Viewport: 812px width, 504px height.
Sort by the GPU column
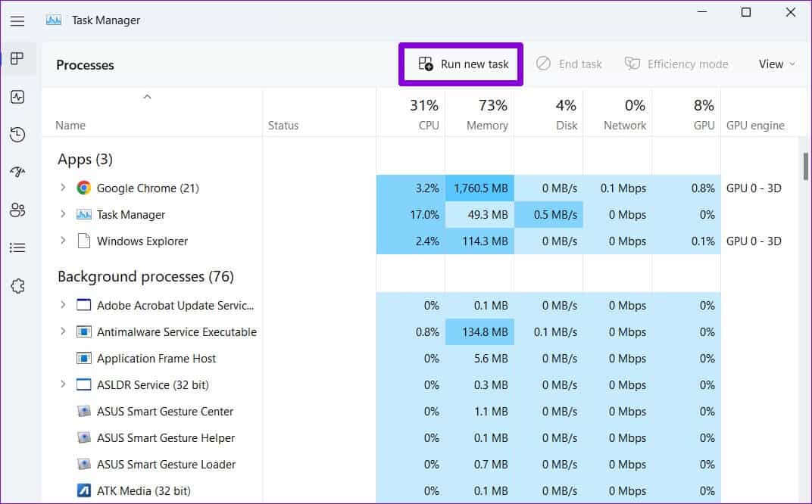[x=686, y=114]
